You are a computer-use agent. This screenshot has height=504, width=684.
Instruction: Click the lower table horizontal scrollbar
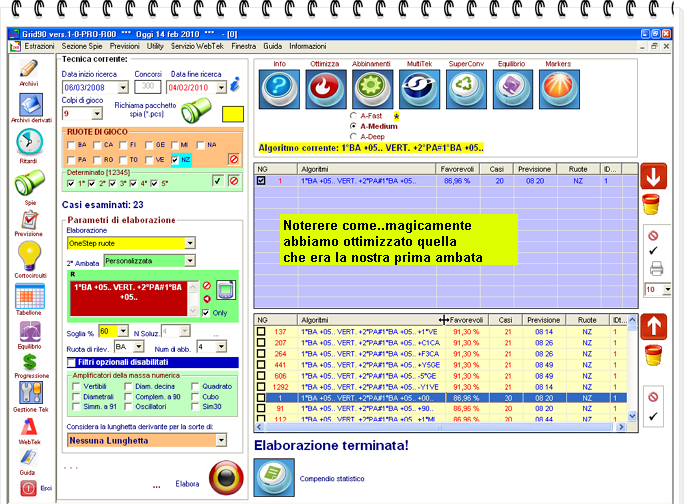point(440,427)
